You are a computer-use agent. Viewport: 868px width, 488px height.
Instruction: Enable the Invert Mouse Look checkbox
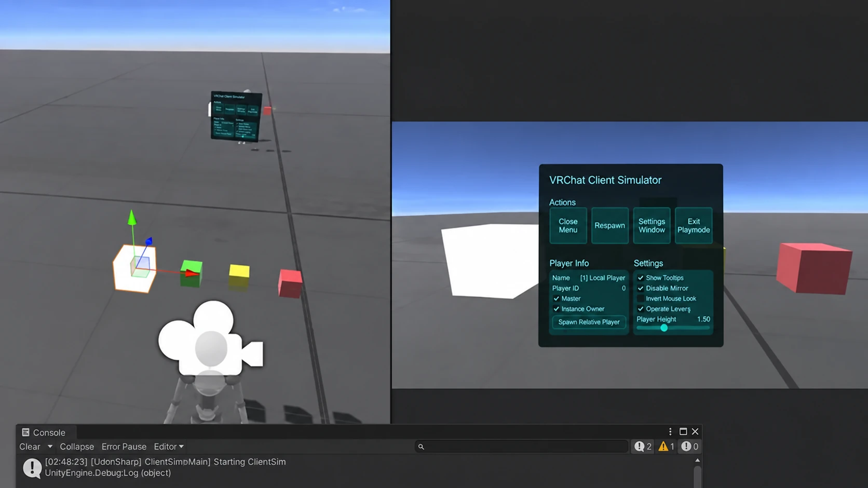tap(641, 299)
